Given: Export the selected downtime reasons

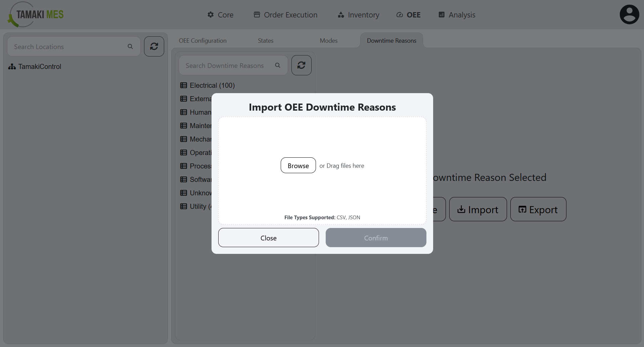Looking at the screenshot, I should (x=538, y=209).
